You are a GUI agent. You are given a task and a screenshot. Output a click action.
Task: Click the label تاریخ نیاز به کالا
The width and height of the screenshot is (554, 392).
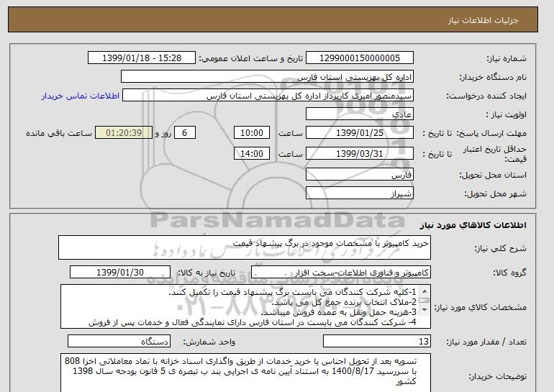206,273
